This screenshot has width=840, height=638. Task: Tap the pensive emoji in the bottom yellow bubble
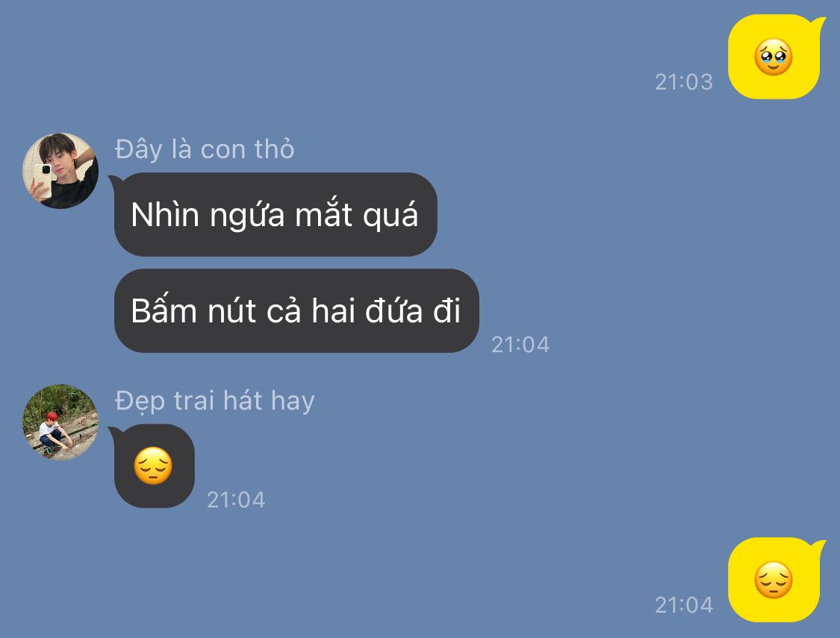pos(773,580)
